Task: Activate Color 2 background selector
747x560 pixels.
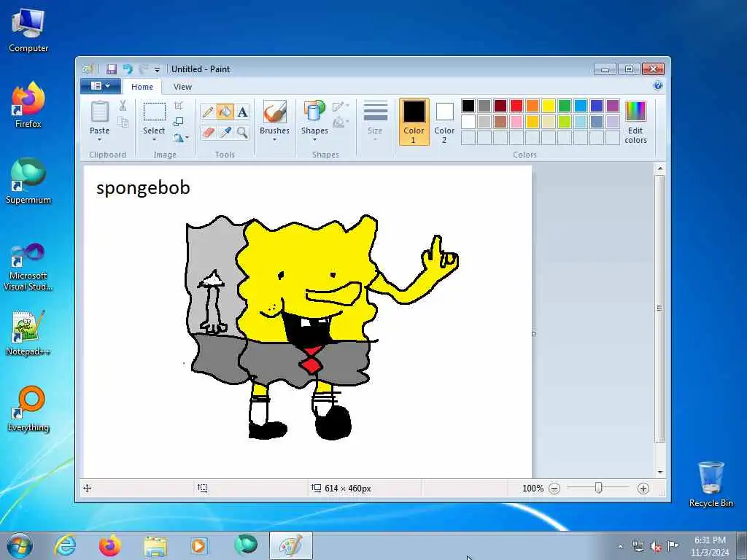Action: pos(444,122)
